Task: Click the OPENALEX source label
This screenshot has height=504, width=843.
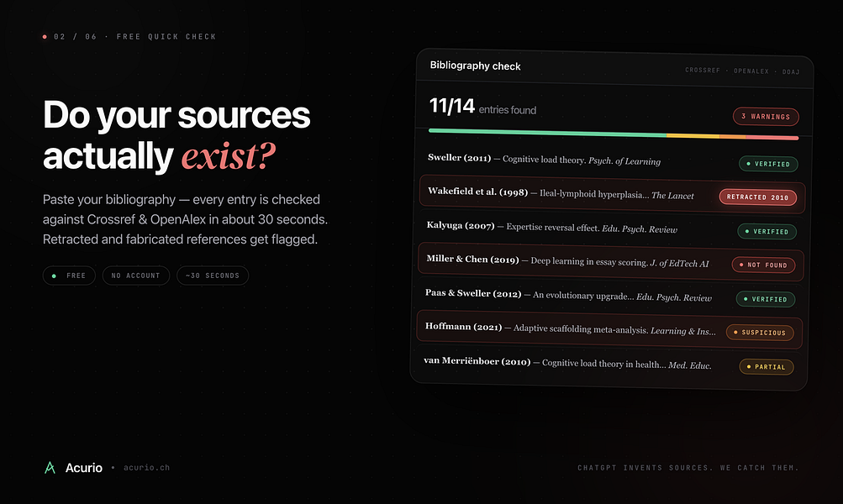Action: pyautogui.click(x=751, y=71)
